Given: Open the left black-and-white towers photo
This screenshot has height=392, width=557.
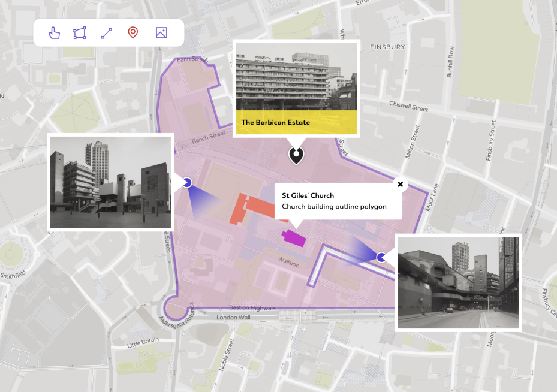Looking at the screenshot, I should [x=111, y=182].
